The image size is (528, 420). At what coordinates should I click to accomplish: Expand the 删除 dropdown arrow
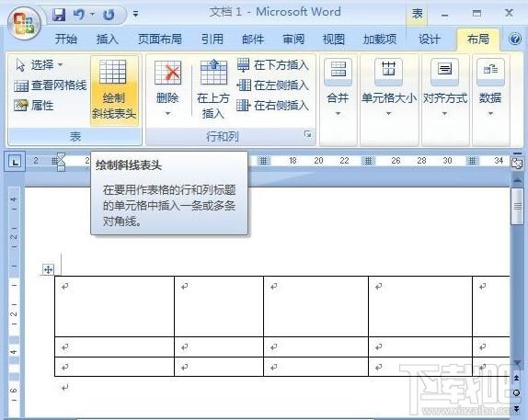click(x=167, y=113)
